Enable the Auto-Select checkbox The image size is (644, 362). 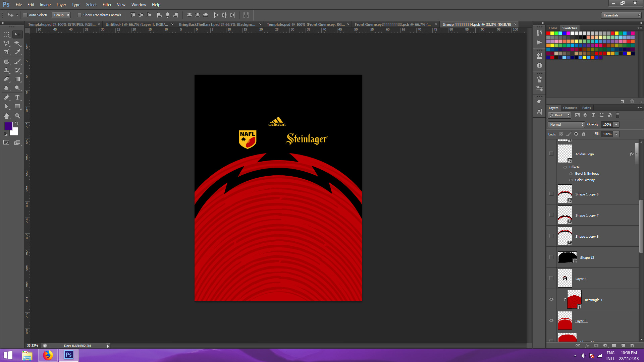25,15
